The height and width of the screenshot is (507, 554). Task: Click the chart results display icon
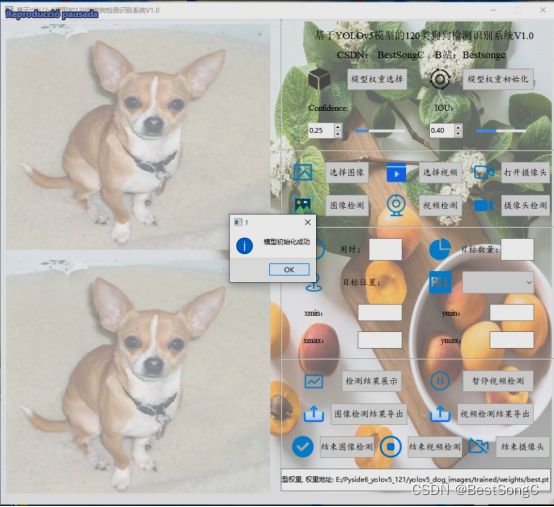(314, 381)
